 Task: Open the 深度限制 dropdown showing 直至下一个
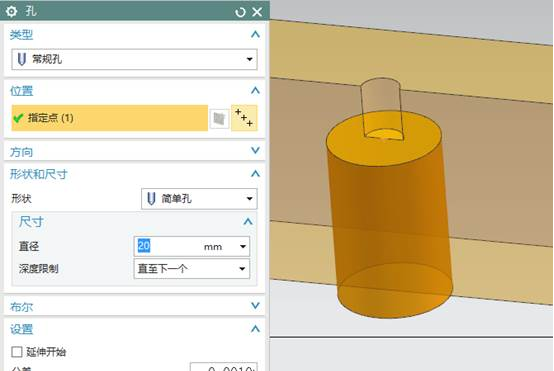[x=192, y=269]
